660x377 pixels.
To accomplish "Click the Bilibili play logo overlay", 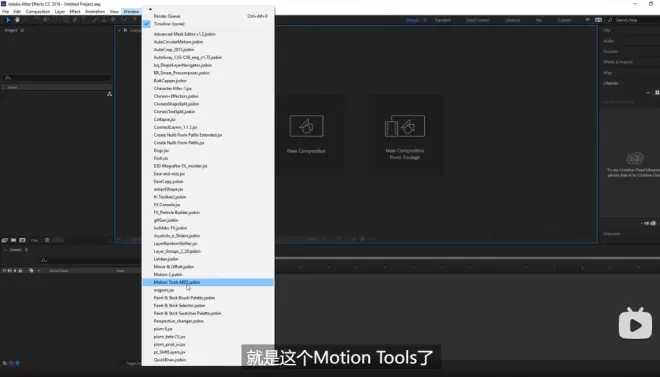I will (635, 323).
